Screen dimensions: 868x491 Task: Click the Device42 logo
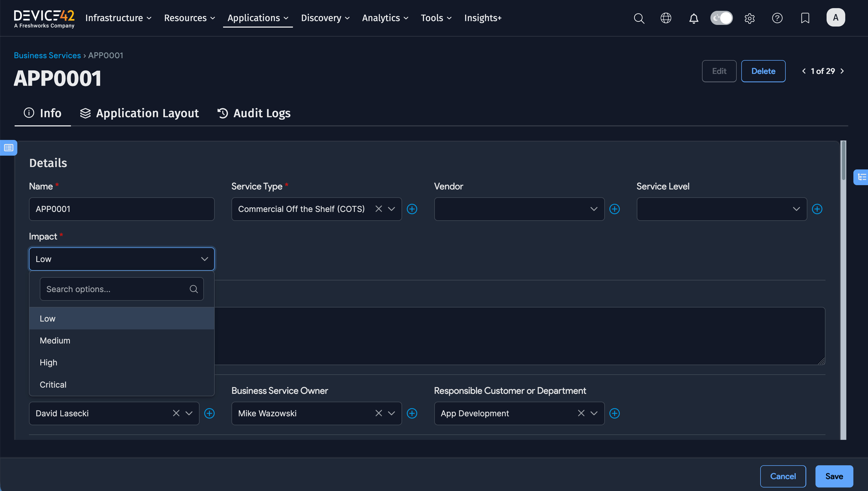coord(44,19)
